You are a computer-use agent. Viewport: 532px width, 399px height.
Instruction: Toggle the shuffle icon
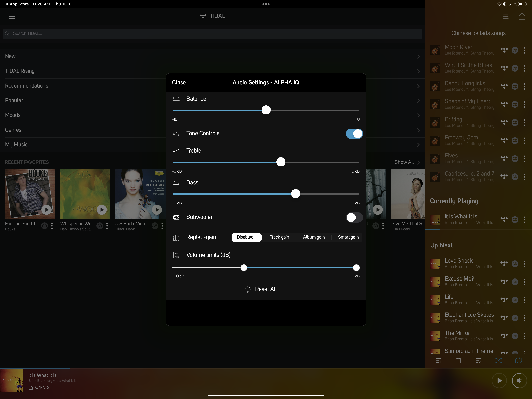coord(499,361)
